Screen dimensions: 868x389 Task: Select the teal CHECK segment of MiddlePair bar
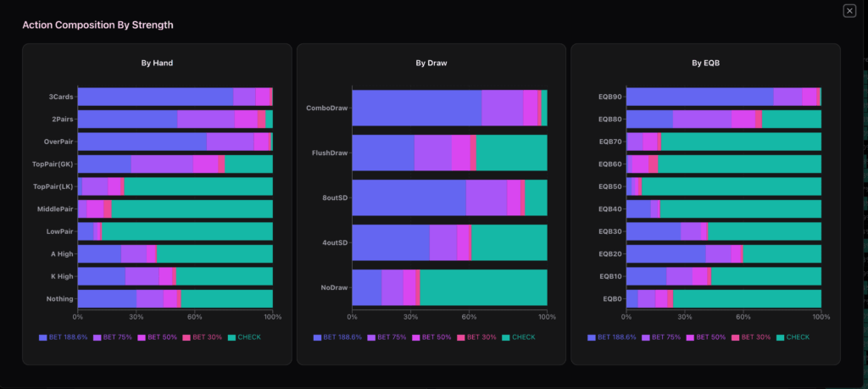[x=192, y=208]
